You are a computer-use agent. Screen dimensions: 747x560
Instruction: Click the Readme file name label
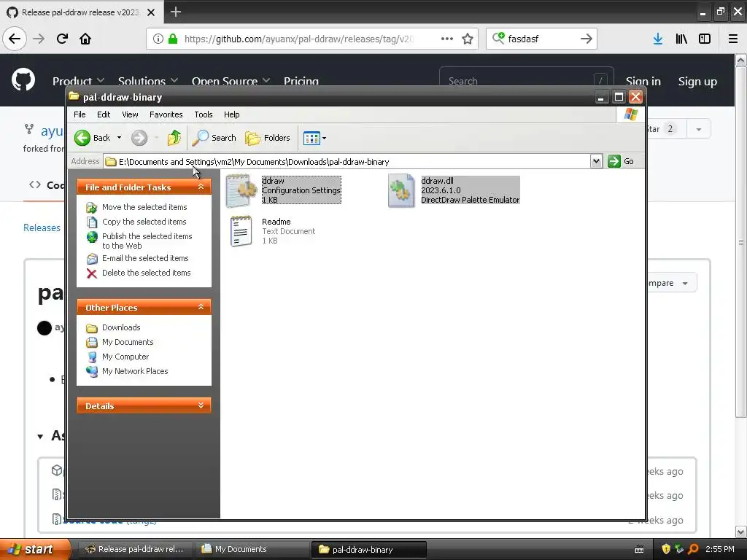(276, 222)
